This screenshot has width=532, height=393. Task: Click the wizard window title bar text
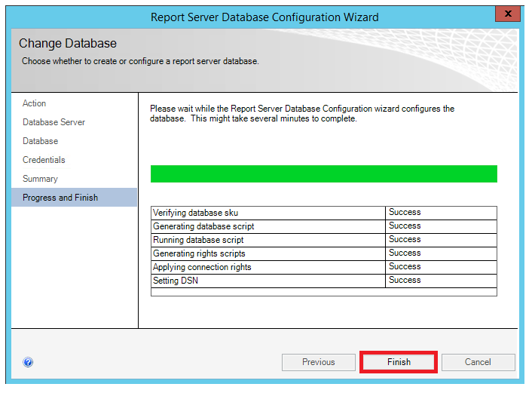pos(264,17)
